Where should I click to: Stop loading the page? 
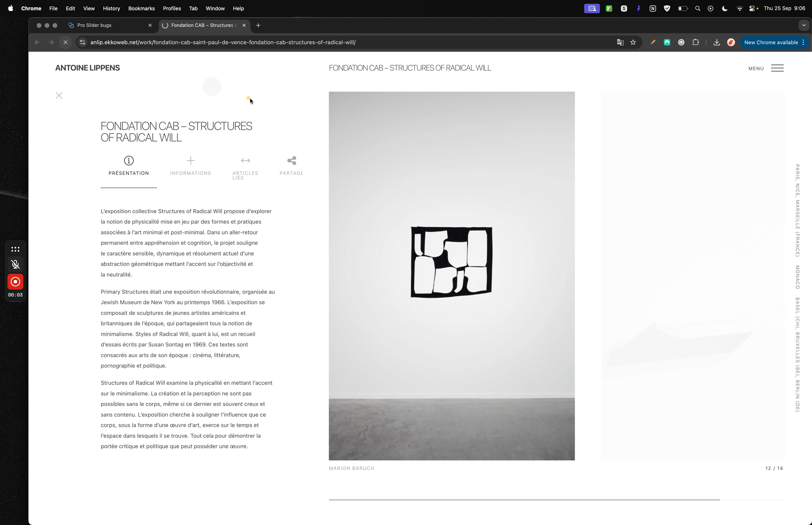click(x=65, y=42)
